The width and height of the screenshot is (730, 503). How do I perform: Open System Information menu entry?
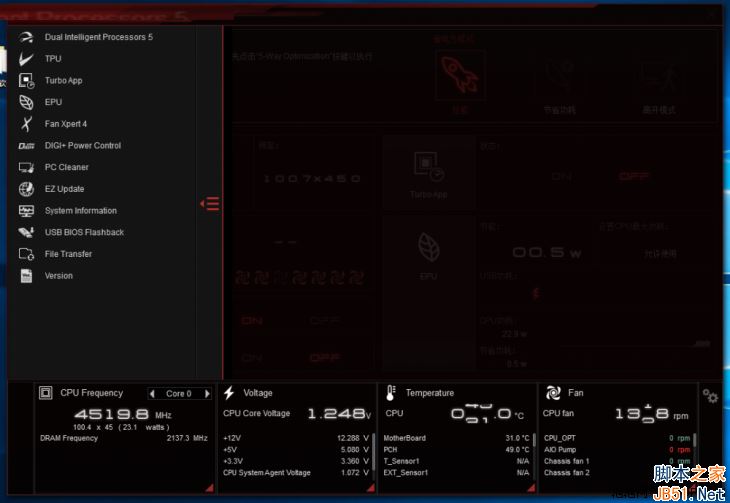[x=81, y=211]
